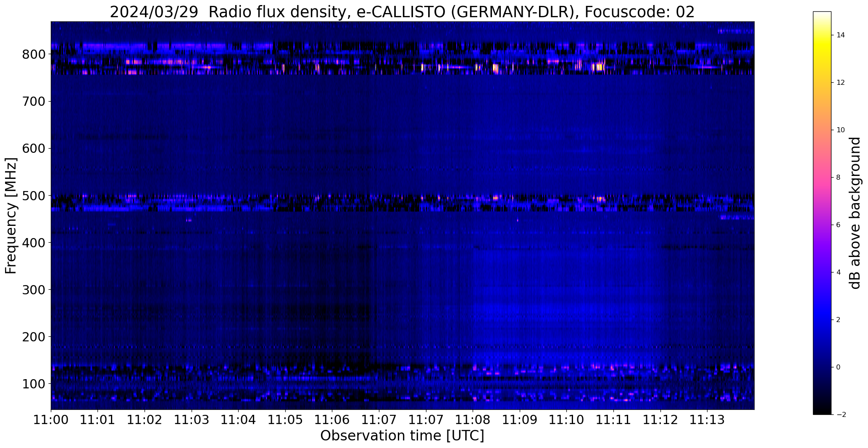Click the colorbar tick label −2
Viewport: 868px width, 448px height.
tap(841, 415)
